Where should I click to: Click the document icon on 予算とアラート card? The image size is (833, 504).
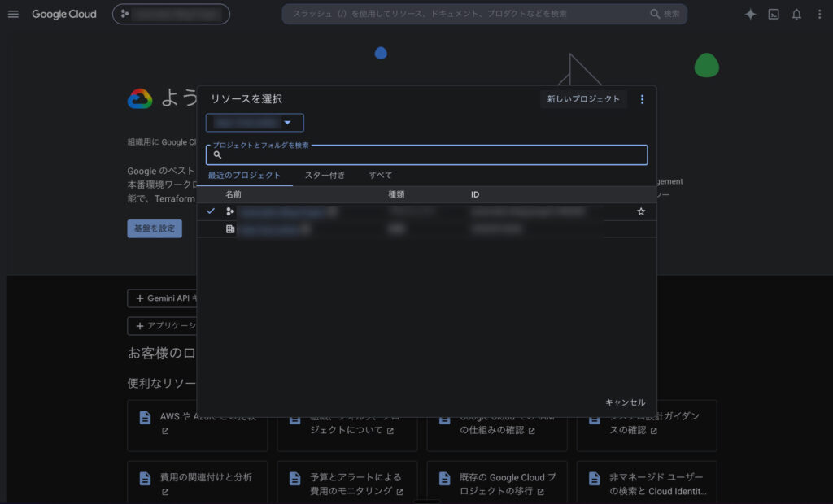point(294,479)
